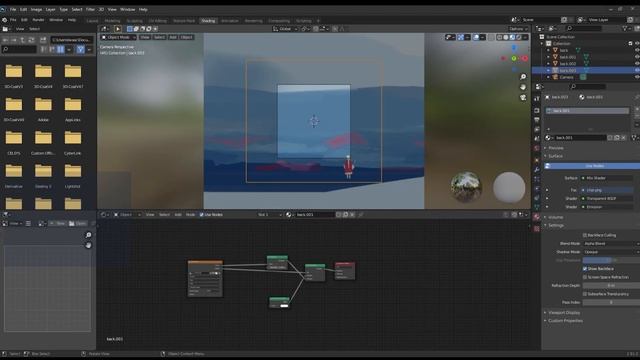Viewport: 640px width, 360px height.
Task: Uncheck Show Backface checkbox
Action: point(585,269)
